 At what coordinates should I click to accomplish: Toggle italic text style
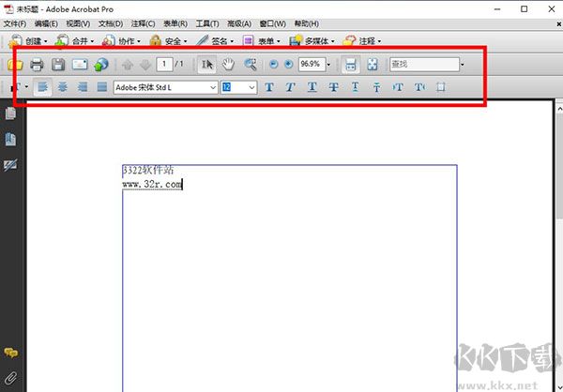pos(290,87)
